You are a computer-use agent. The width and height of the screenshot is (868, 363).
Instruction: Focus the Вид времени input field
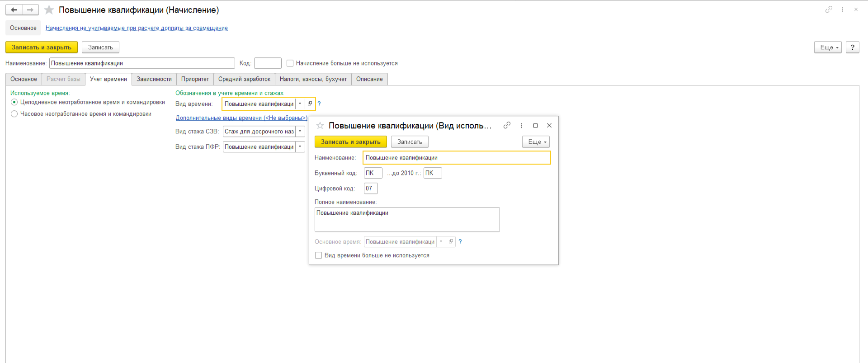coord(259,104)
